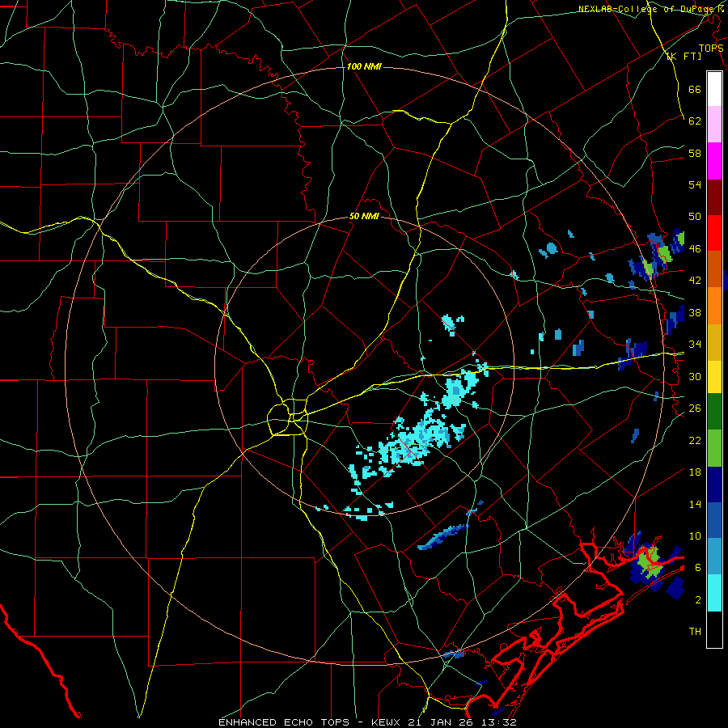Click the '34' legend value
This screenshot has height=728, width=728.
[x=695, y=345]
